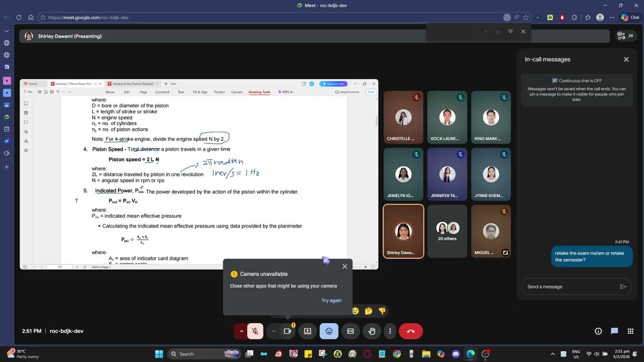Open the Edge profile avatar
Viewport: 644px width, 362px height.
point(600,18)
